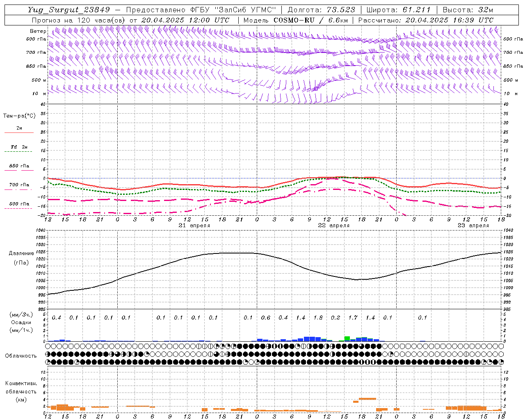
Task: Click the longitude value "Долгота: 73.523"
Action: [x=322, y=10]
